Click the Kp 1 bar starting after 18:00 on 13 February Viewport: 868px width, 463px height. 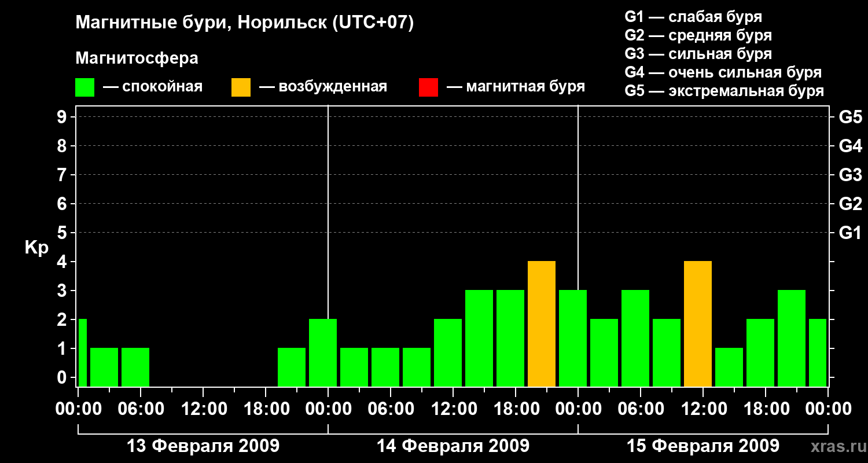point(292,368)
